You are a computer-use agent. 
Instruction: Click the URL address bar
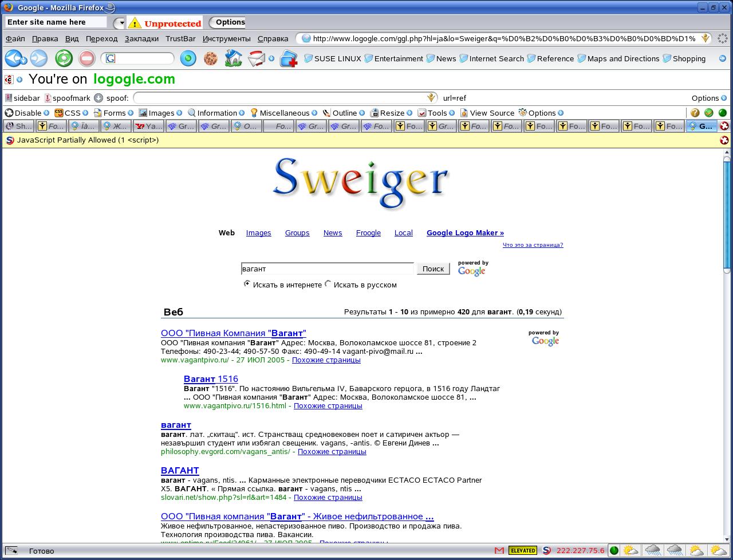click(x=504, y=38)
